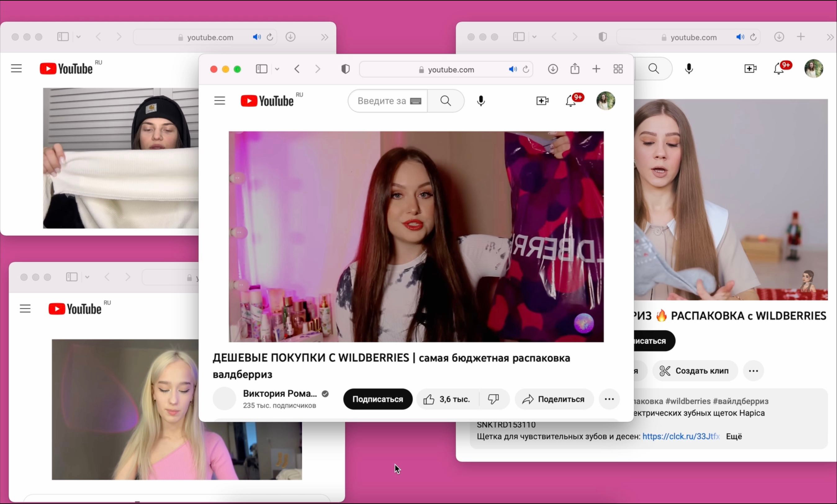Open notifications bell in right window
The image size is (837, 504).
[x=779, y=69]
